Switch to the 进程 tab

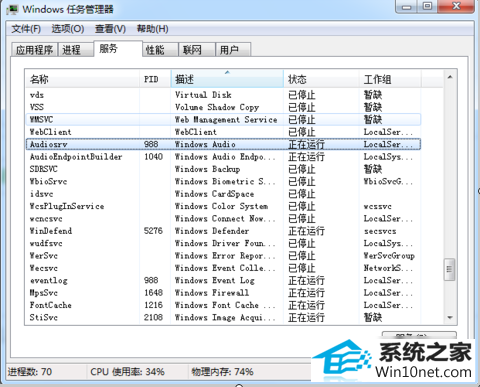[x=76, y=50]
